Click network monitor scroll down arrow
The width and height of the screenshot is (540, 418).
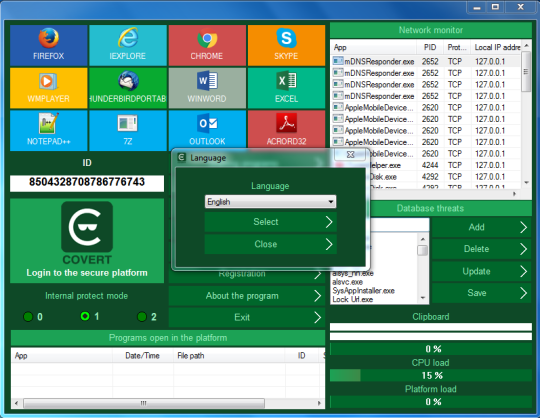click(526, 182)
